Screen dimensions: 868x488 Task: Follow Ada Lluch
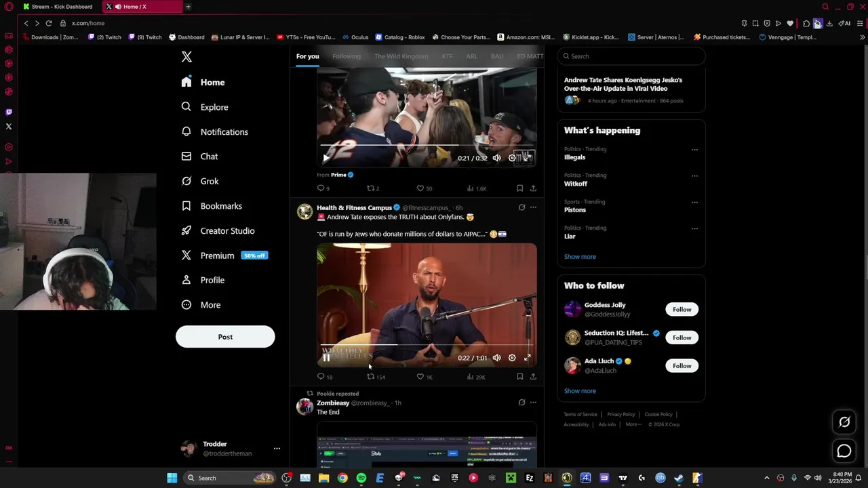[x=682, y=366]
